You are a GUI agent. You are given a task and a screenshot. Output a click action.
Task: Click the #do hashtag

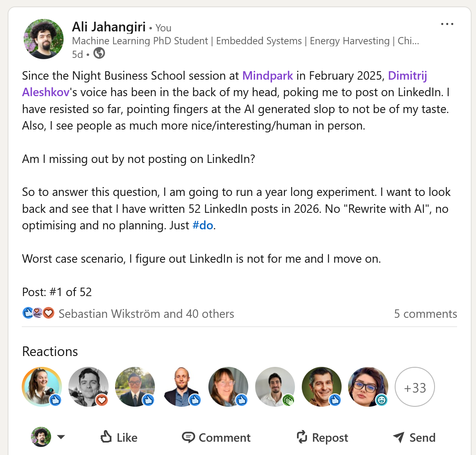coord(203,225)
